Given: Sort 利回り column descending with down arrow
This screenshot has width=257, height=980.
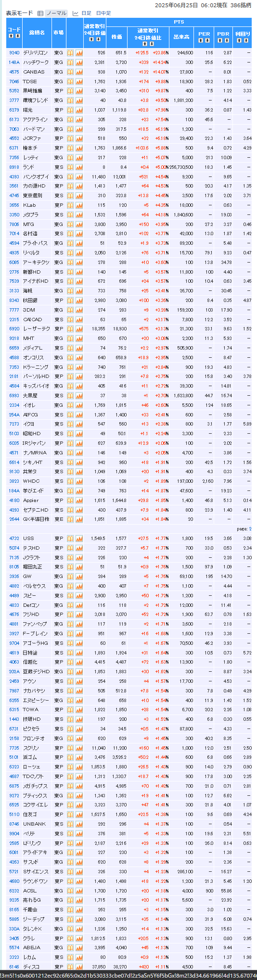Looking at the screenshot, I should tap(245, 40).
